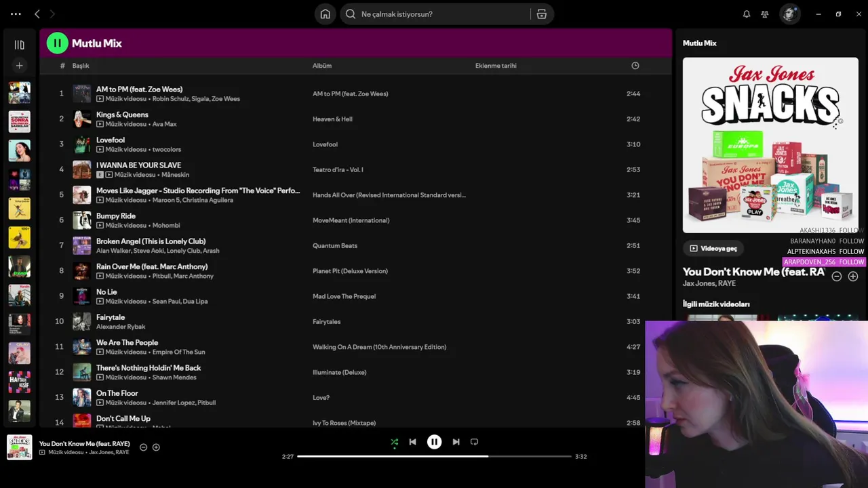Toggle the repeat button

(x=475, y=442)
